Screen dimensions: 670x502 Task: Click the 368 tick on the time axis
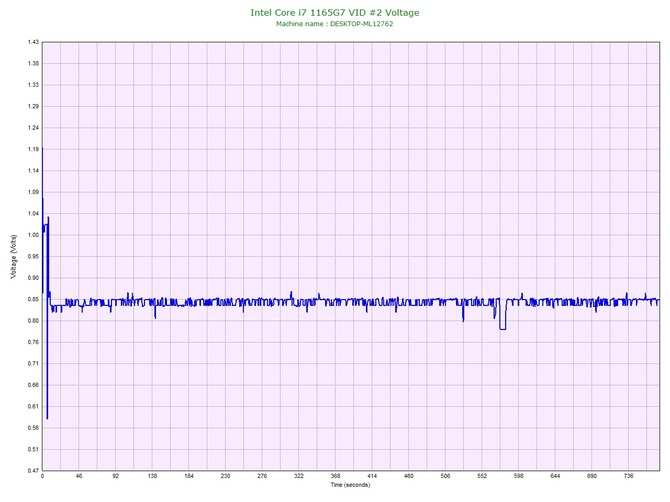click(x=335, y=476)
